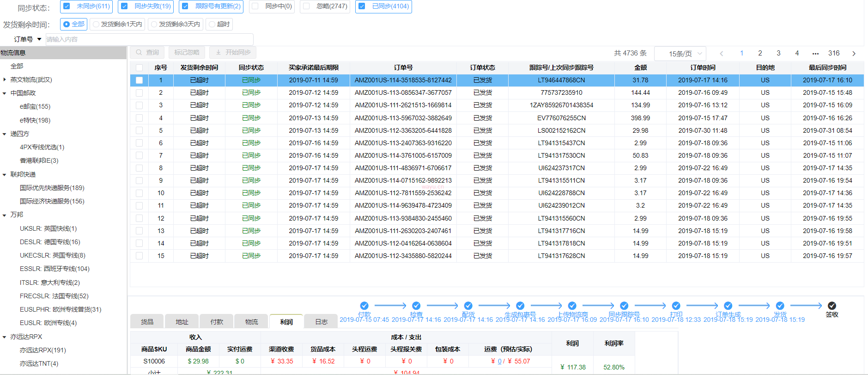This screenshot has height=375, width=868.
Task: Select 4PX专线优选(1) channel
Action: (x=42, y=147)
